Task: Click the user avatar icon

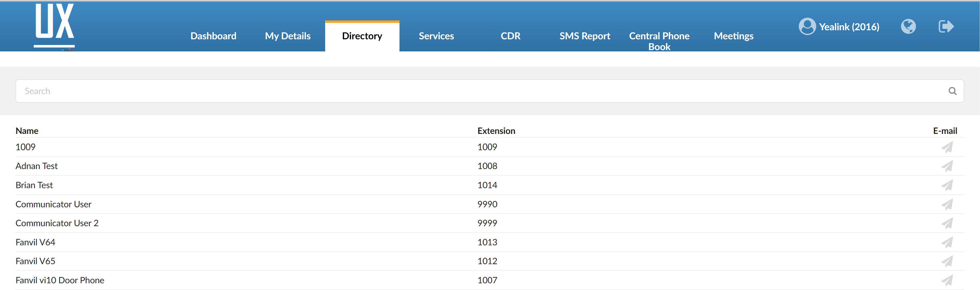Action: coord(807,27)
